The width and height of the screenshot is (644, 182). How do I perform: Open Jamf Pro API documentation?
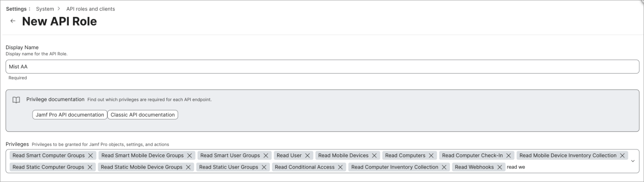coord(70,115)
